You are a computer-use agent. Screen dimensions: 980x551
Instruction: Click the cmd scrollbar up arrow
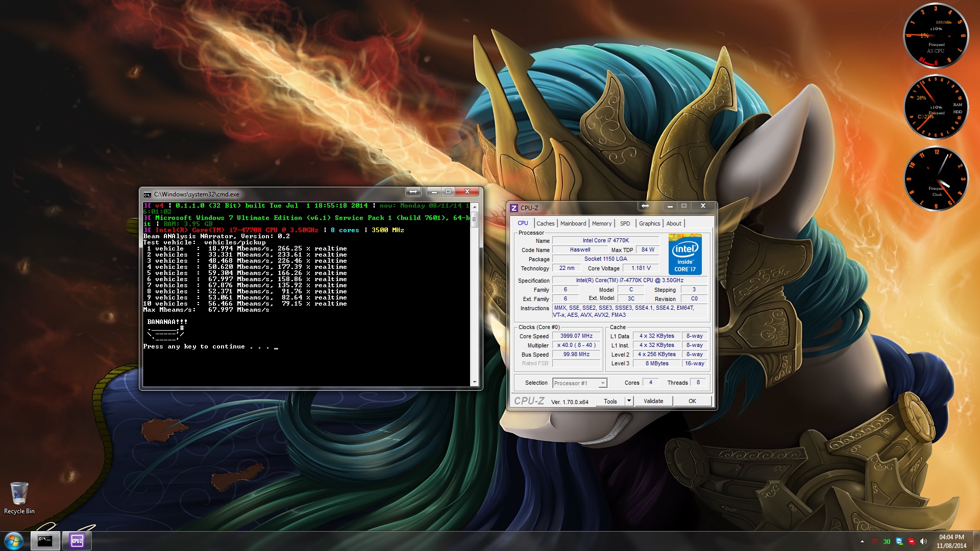point(475,207)
